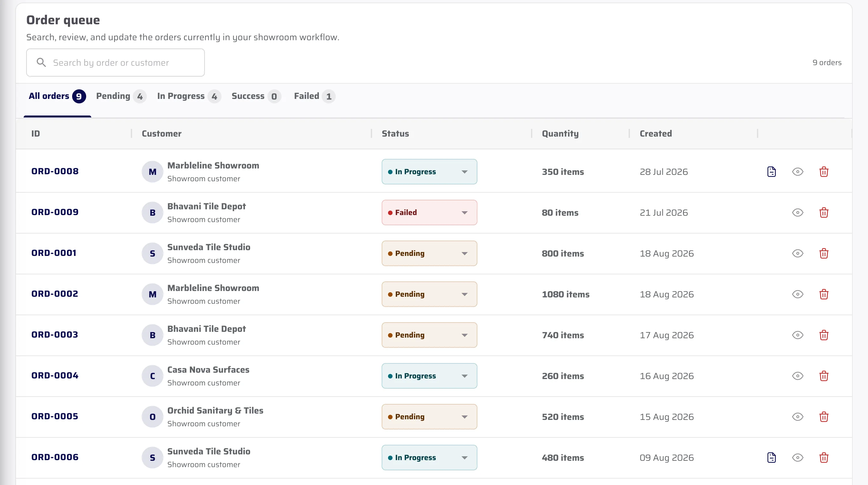Click the O avatar for Orchid Sanitary & Tiles
This screenshot has height=485, width=868.
click(x=152, y=417)
